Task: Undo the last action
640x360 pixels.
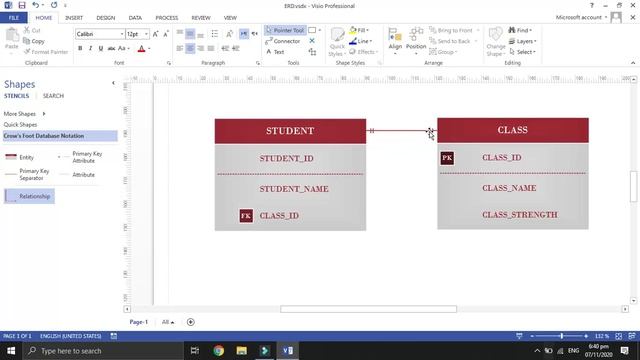Action: pos(36,5)
